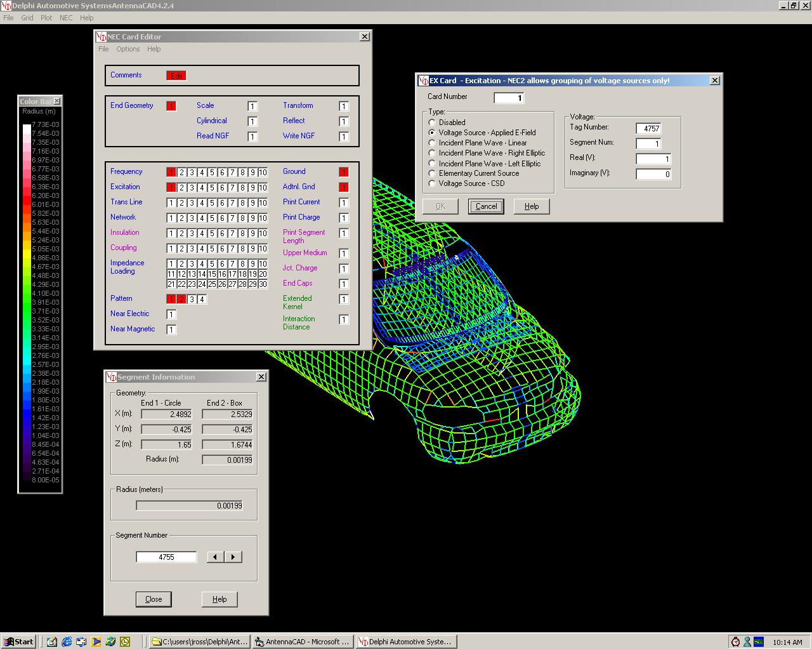Close the Color Bar panel

click(x=56, y=101)
